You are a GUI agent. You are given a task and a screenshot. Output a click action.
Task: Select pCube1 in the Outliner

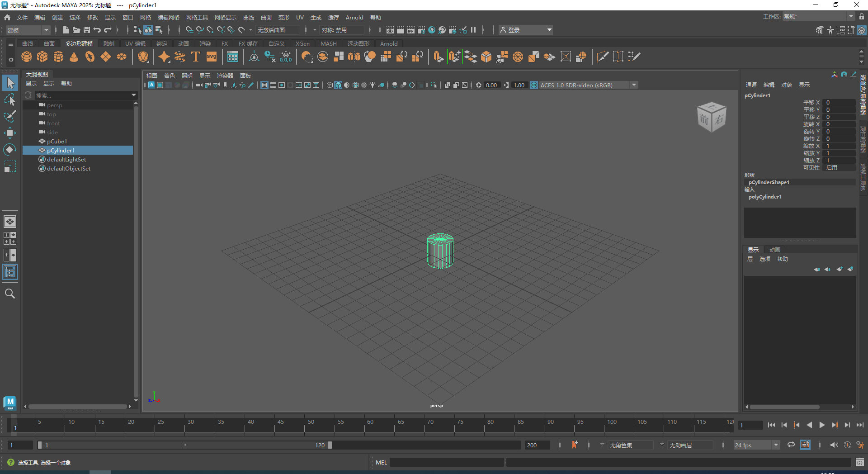[x=58, y=141]
